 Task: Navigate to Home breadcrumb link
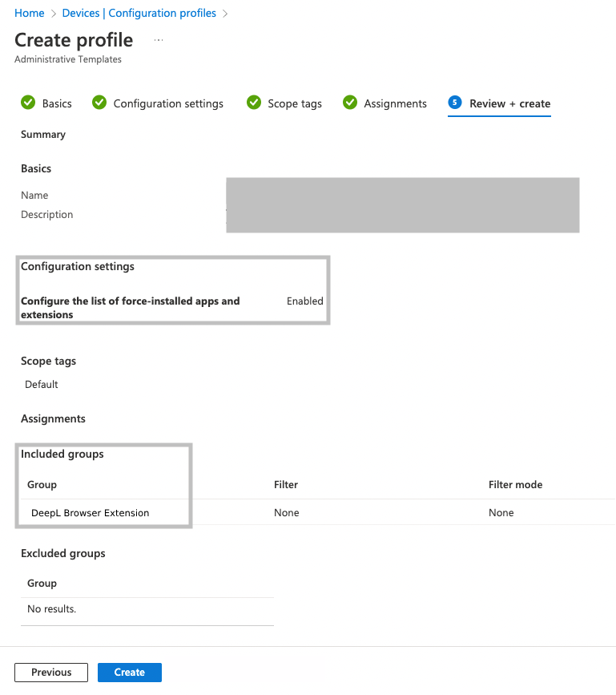(x=30, y=13)
